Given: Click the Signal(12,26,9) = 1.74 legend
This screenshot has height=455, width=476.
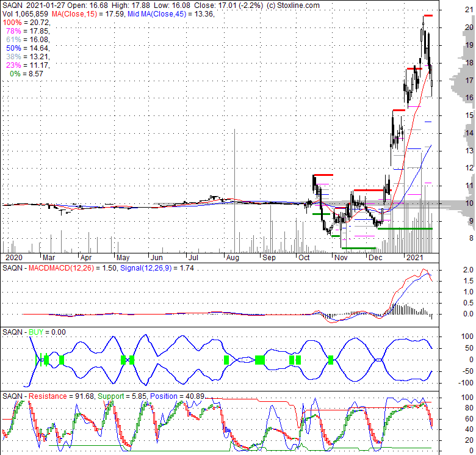Looking at the screenshot, I should click(x=157, y=268).
